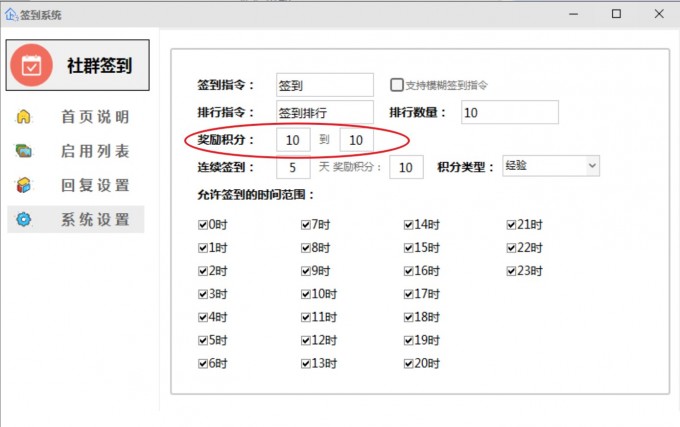Select the 系统设置 menu item
Screen dimensions: 680x427
point(75,219)
